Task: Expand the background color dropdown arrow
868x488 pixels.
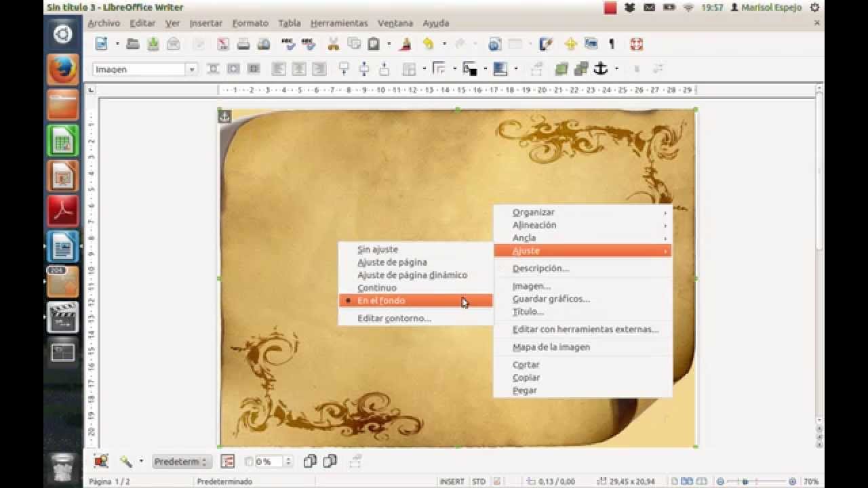Action: 516,69
